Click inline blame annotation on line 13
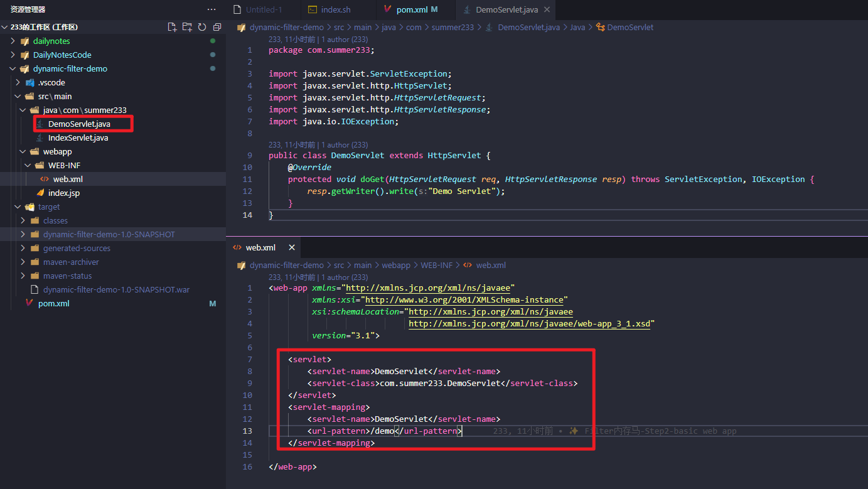 pyautogui.click(x=615, y=431)
